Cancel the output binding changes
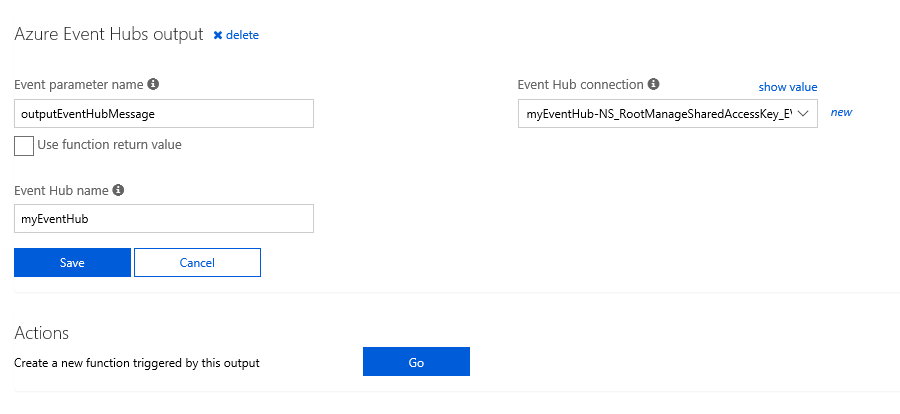Image resolution: width=900 pixels, height=414 pixels. 197,262
